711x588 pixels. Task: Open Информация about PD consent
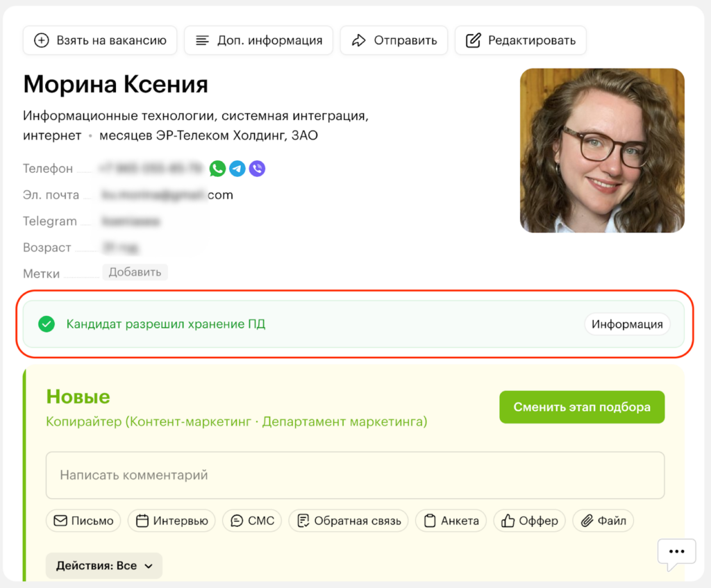tap(627, 324)
